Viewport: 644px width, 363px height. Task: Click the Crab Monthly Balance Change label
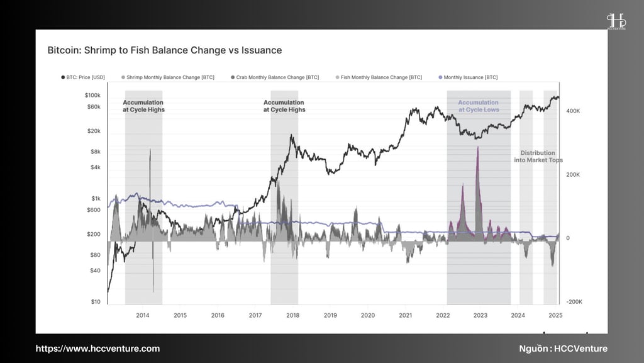[277, 77]
